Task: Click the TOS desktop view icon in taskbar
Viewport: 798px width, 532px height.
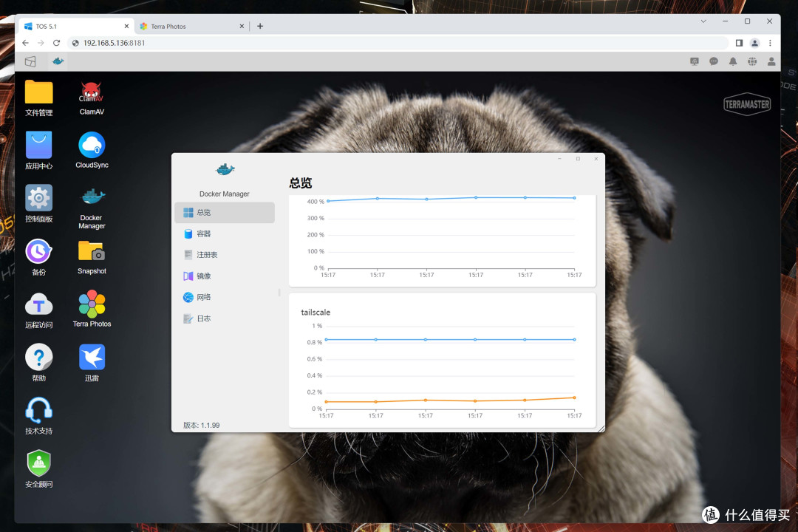Action: point(30,61)
